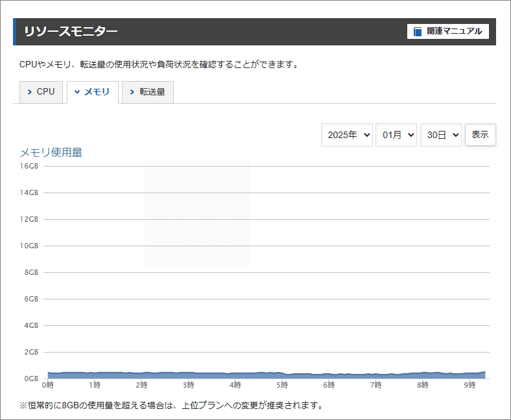The height and width of the screenshot is (420, 511).
Task: Click the down chevron beside メモリ
Action: pyautogui.click(x=77, y=92)
